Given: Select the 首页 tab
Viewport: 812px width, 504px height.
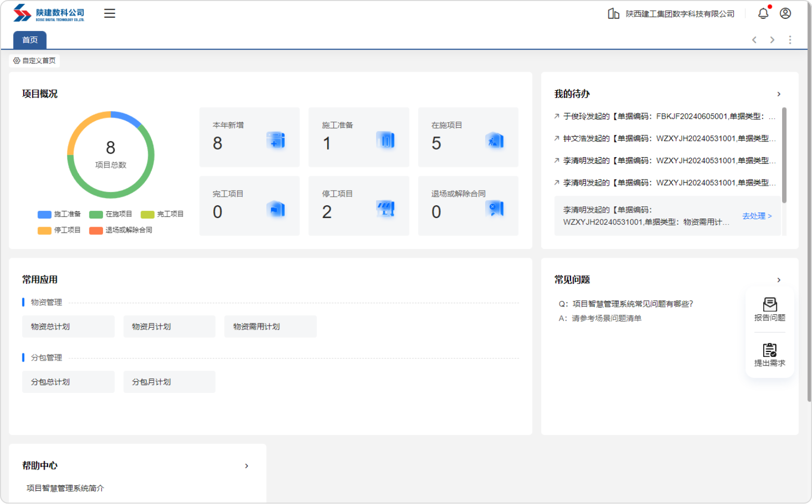Looking at the screenshot, I should click(30, 40).
